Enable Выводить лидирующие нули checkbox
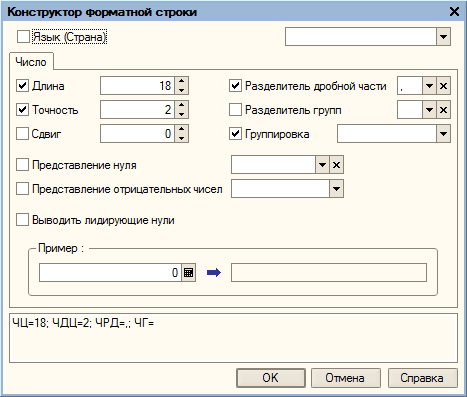 point(22,220)
